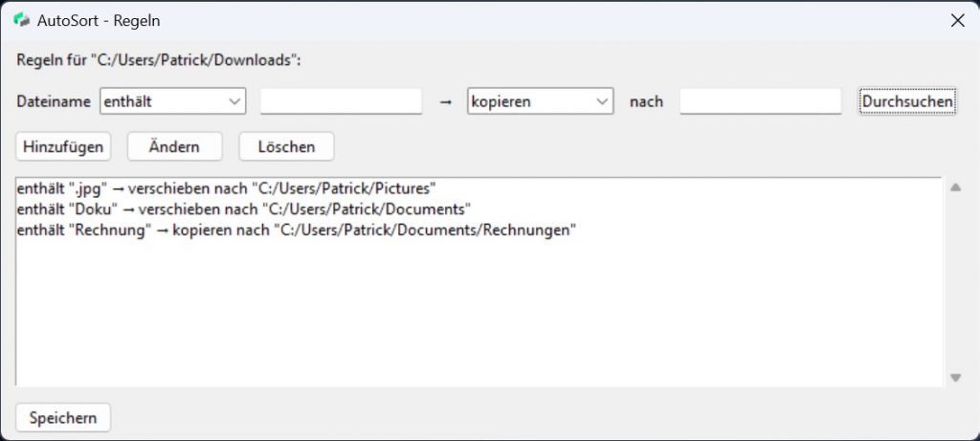The width and height of the screenshot is (980, 441).
Task: Close the AutoSort Regeln window
Action: (x=957, y=19)
